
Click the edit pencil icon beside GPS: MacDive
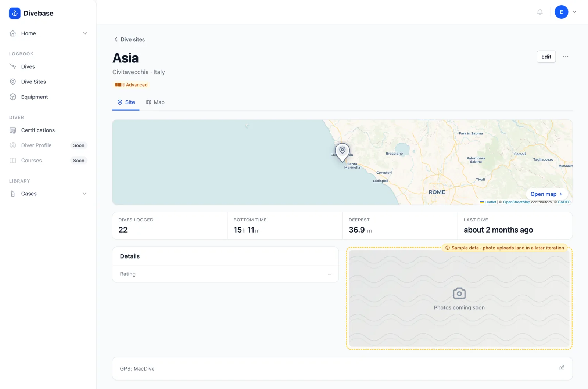[x=562, y=368]
